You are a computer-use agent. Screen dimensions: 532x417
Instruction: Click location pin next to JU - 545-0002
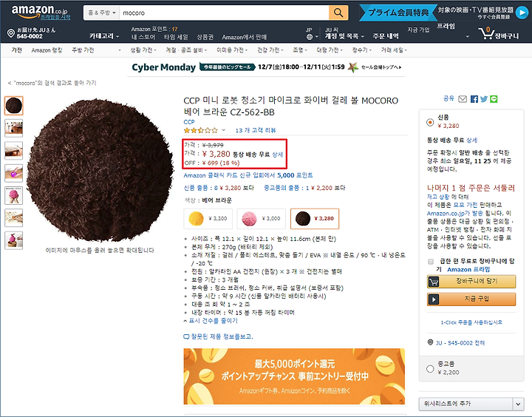[x=430, y=342]
